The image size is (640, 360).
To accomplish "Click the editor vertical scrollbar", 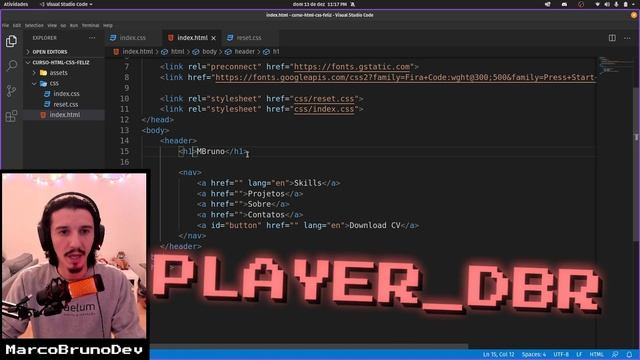I will coord(636,163).
